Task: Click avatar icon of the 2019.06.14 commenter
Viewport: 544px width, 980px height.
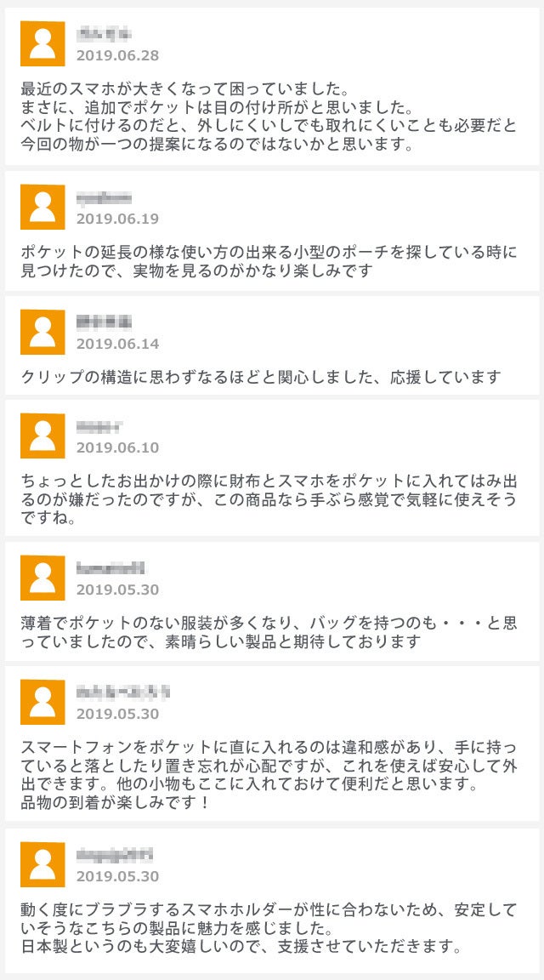Action: tap(42, 332)
